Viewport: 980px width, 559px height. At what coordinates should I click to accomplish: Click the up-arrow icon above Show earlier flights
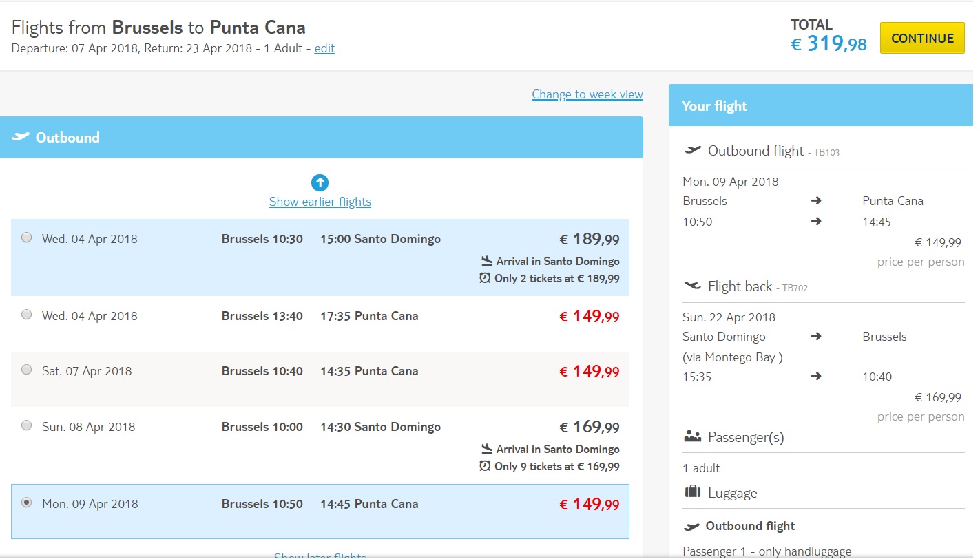pos(320,182)
